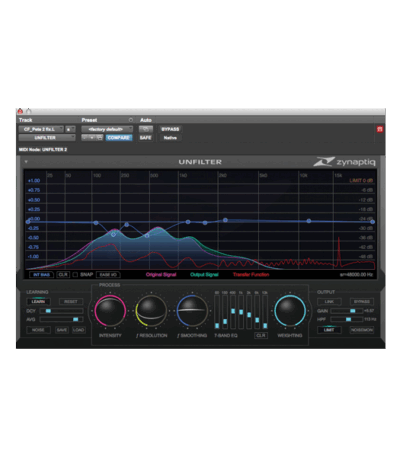
Task: Toggle the NOISEMON button
Action: (x=362, y=330)
